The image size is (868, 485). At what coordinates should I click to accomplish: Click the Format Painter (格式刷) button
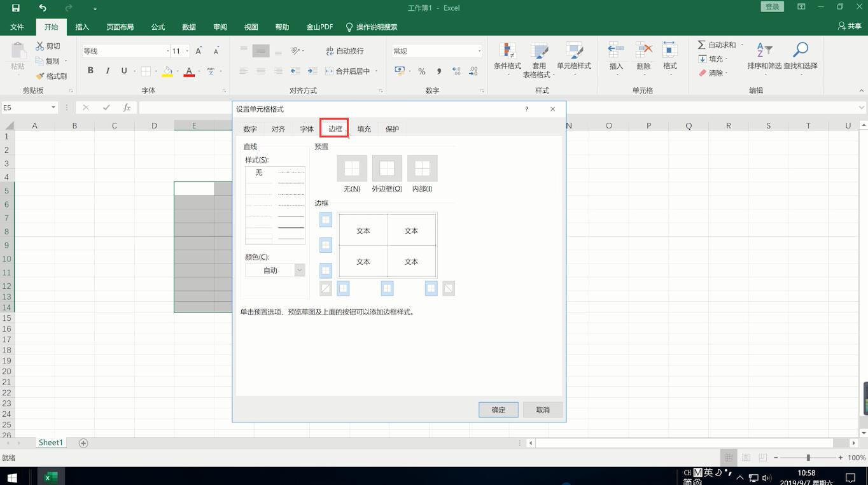[x=51, y=76]
